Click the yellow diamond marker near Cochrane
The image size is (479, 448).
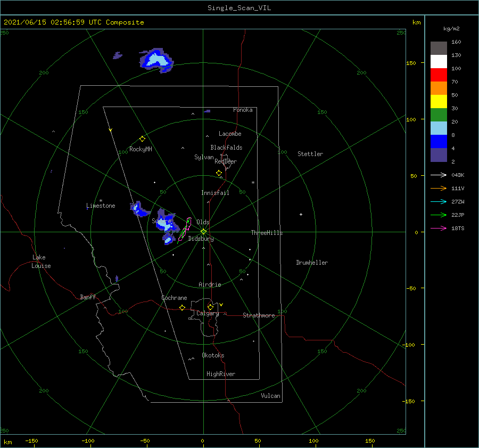click(x=183, y=308)
